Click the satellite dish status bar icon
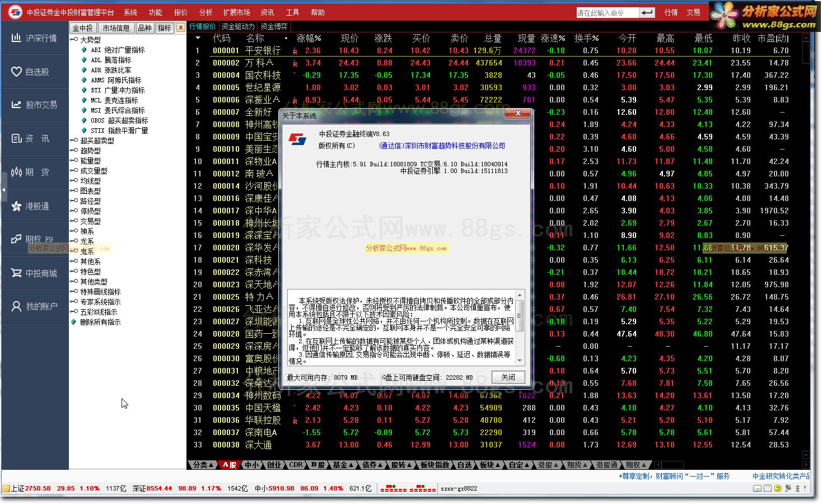Image resolution: width=822 pixels, height=504 pixels. (x=788, y=488)
